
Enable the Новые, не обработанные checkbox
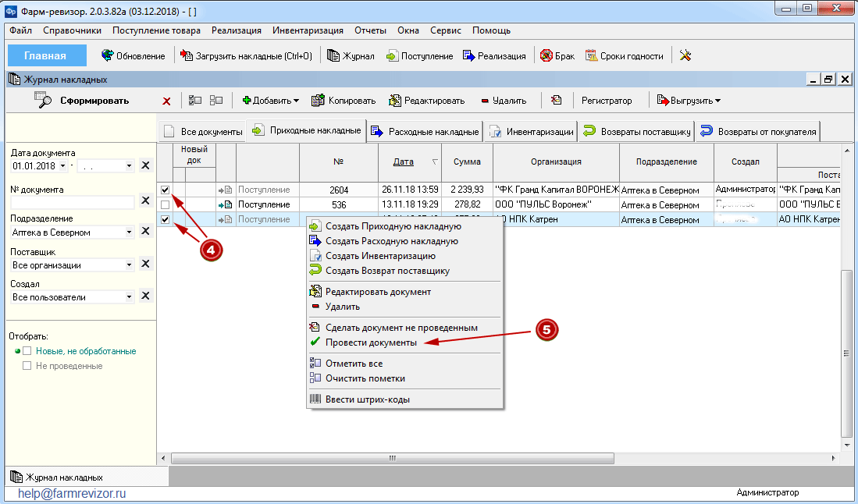pyautogui.click(x=27, y=351)
